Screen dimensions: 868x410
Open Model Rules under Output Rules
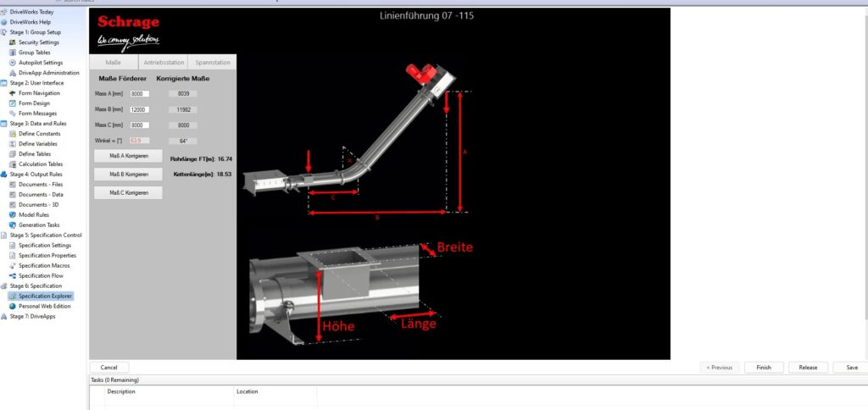33,215
